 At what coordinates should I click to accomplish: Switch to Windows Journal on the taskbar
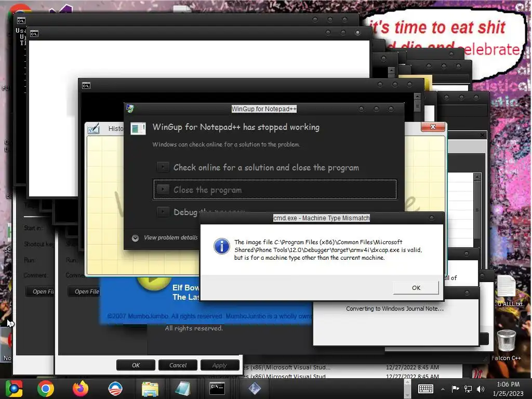tap(182, 389)
